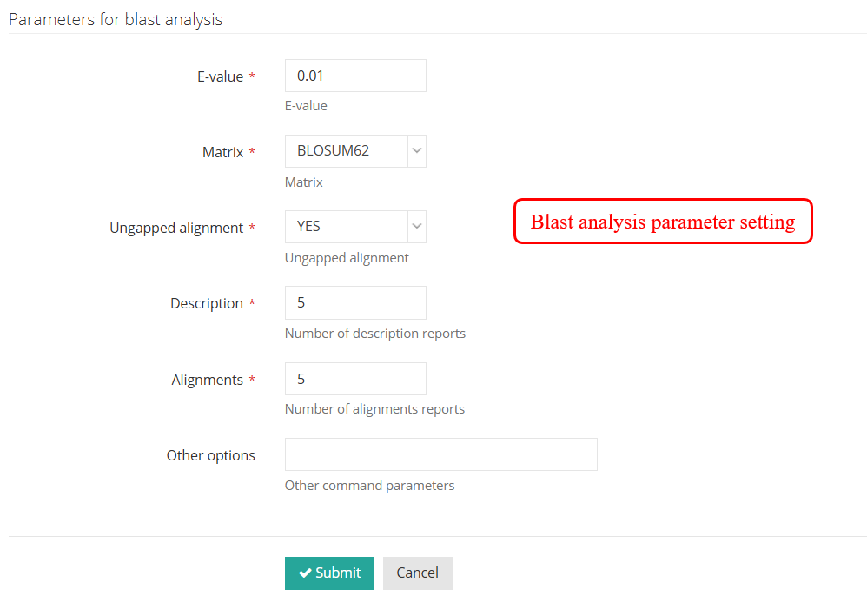Image resolution: width=867 pixels, height=616 pixels.
Task: Expand the Matrix dropdown arrow
Action: 417,151
